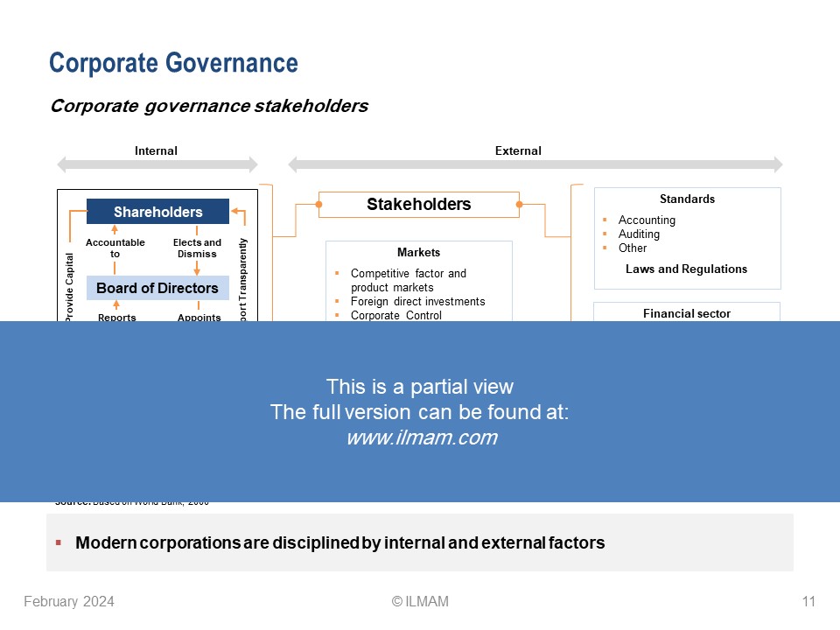Viewport: 840px width, 630px height.
Task: Select the Laws and Regulations heading
Action: tap(686, 269)
